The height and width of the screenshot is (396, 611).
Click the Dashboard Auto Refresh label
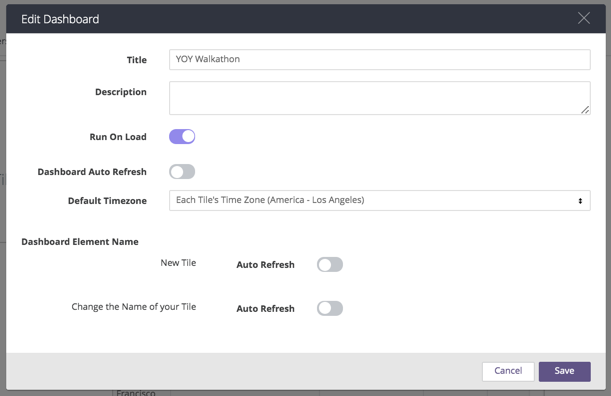coord(92,172)
